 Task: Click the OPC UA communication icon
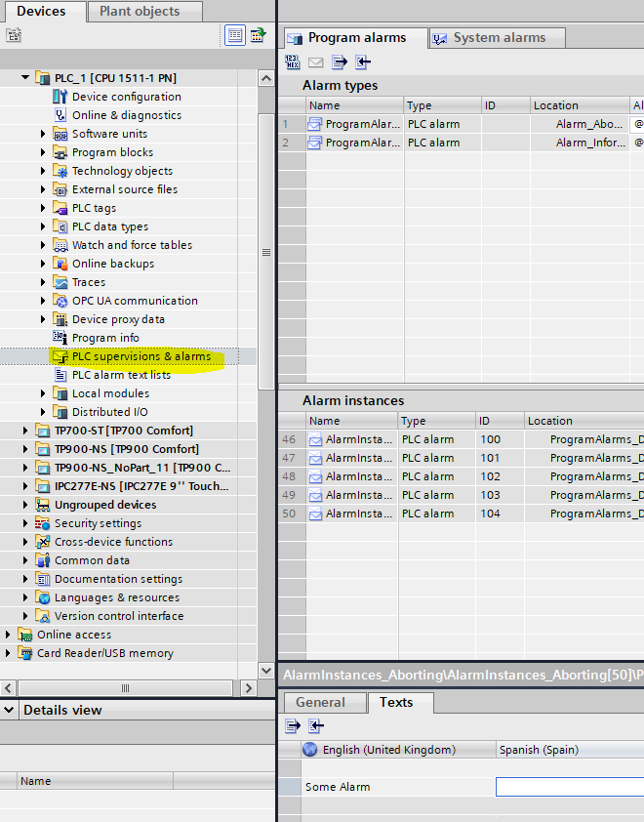click(x=61, y=301)
